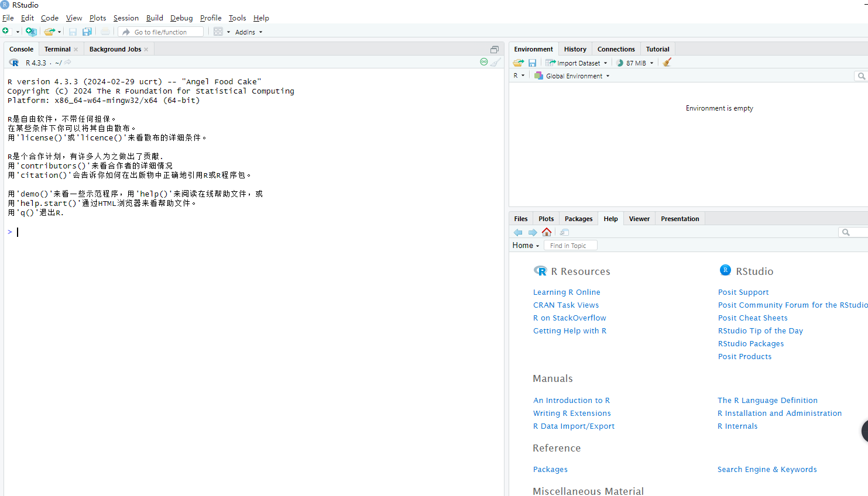Open the Edit menu
Screen dimensions: 868x496
tap(28, 18)
